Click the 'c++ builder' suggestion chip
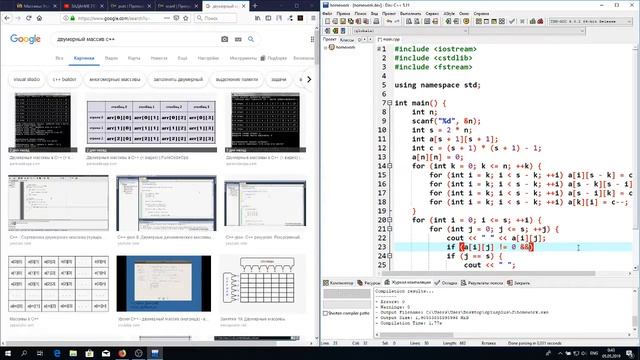 [x=64, y=79]
